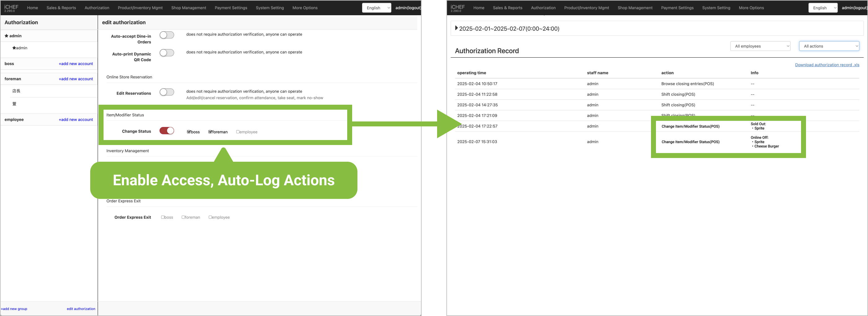Click Download authorization record .xls link

(827, 65)
